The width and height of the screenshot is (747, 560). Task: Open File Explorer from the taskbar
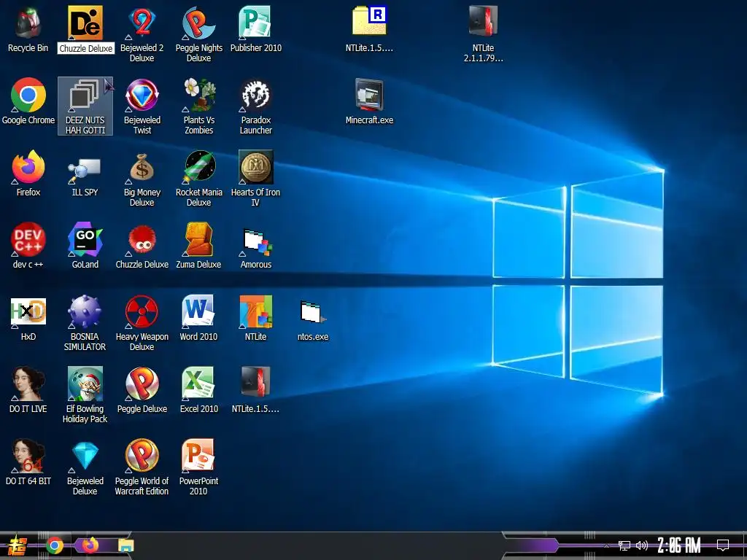coord(125,545)
